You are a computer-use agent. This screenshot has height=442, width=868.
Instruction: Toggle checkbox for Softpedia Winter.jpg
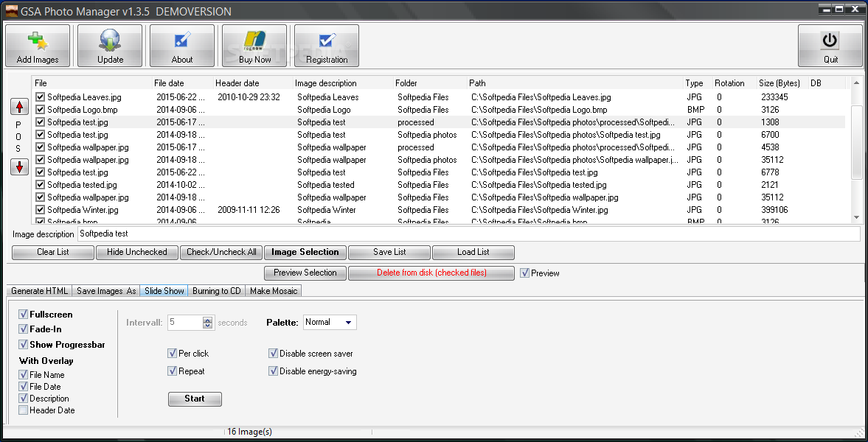40,210
